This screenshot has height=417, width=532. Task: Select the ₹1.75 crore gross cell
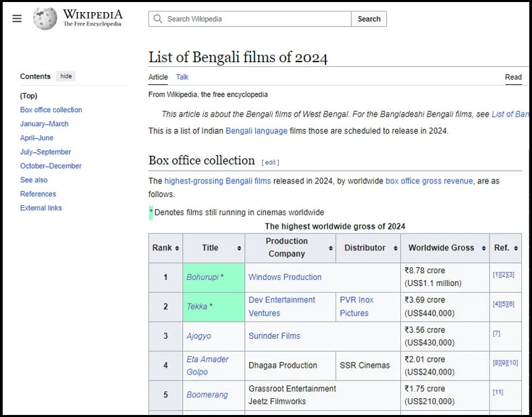445,395
